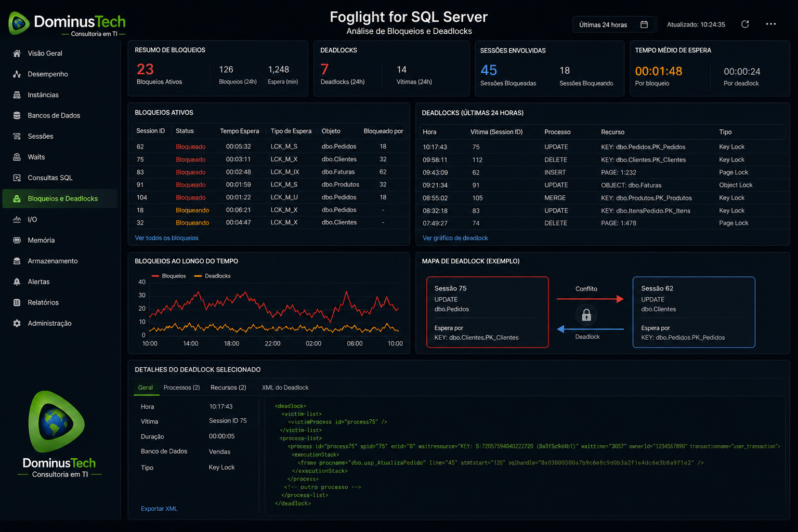This screenshot has width=798, height=532.
Task: Click the Consultas SQL icon
Action: [17, 178]
